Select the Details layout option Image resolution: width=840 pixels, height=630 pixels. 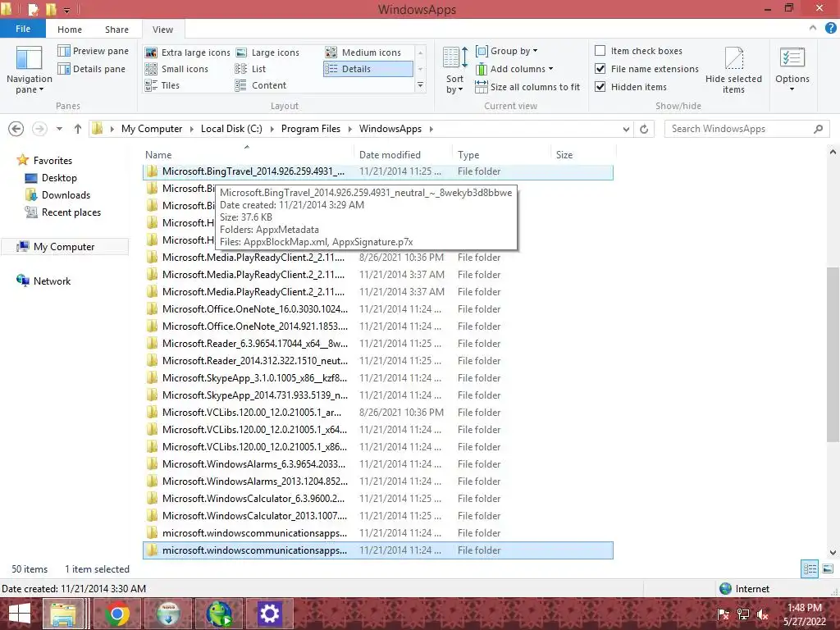point(368,69)
